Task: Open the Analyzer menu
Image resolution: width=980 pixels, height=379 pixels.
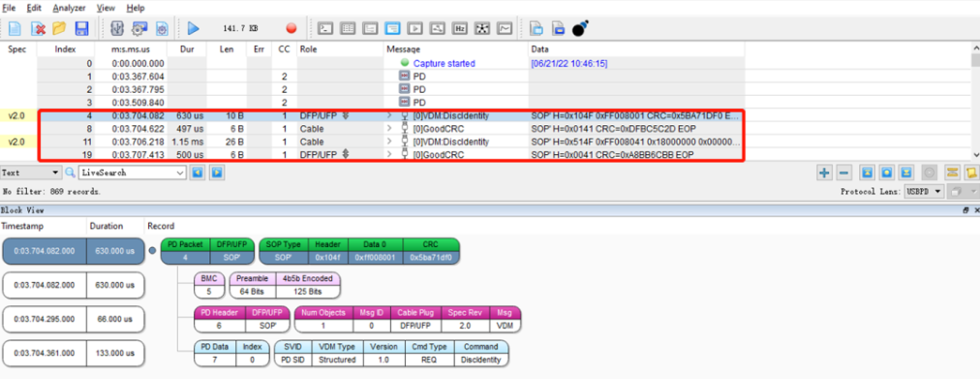Action: point(70,8)
